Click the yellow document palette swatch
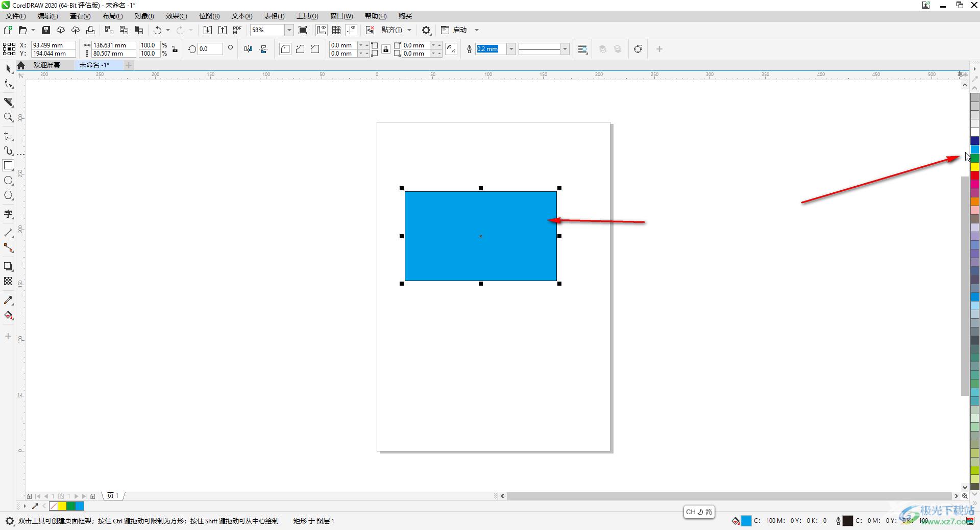 click(x=62, y=506)
